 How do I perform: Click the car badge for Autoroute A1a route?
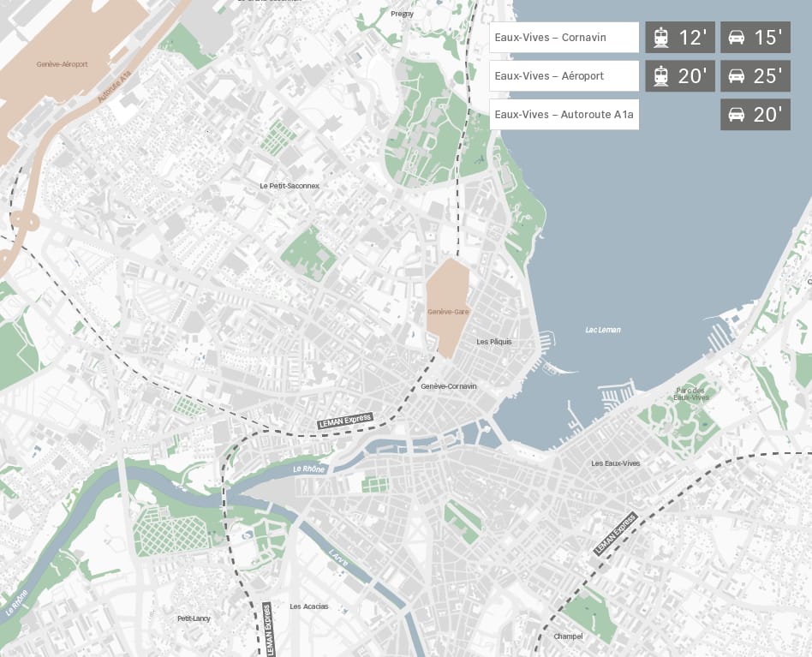[755, 115]
